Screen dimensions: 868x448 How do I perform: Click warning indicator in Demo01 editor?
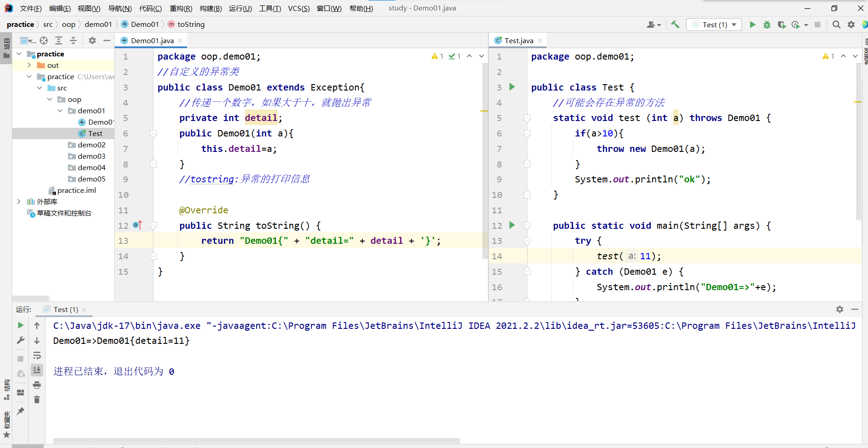437,56
